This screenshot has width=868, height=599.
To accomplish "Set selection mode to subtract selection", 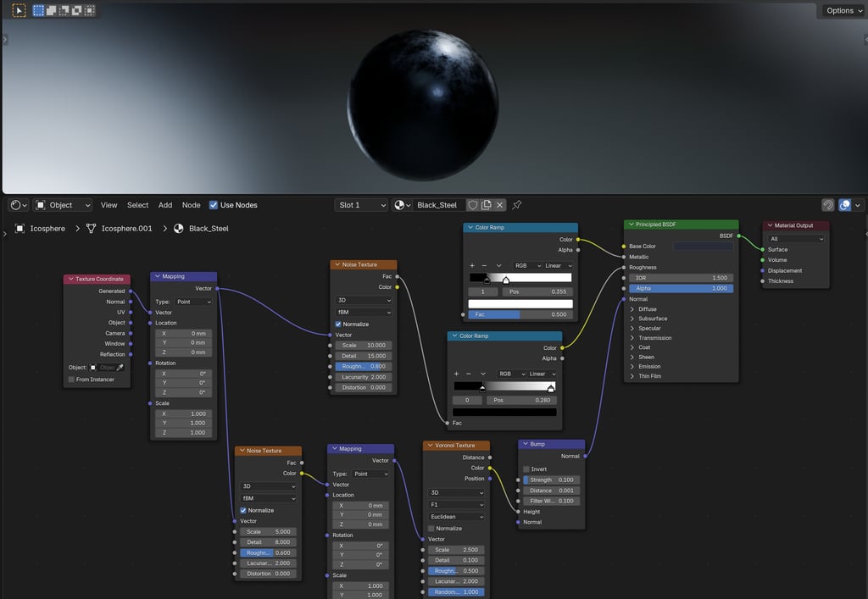I will [x=64, y=10].
